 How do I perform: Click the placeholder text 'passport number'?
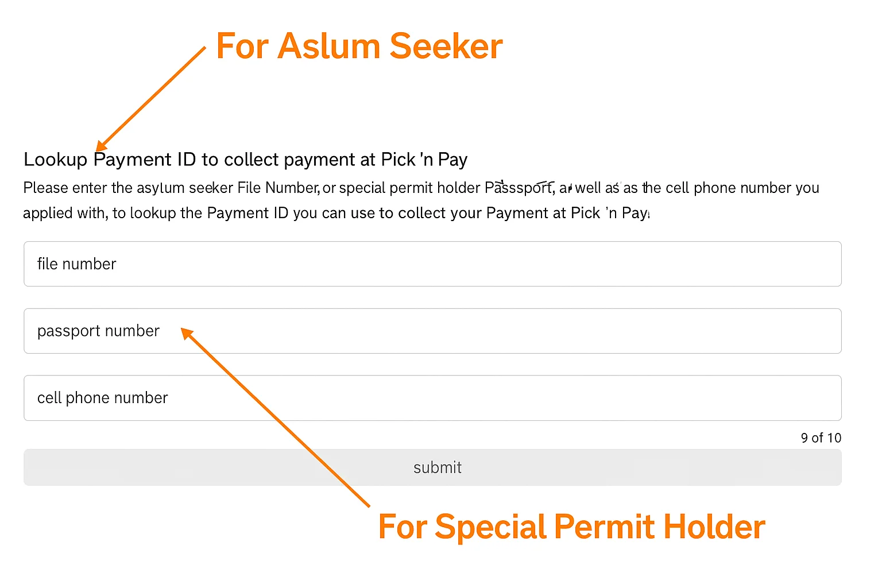point(98,331)
